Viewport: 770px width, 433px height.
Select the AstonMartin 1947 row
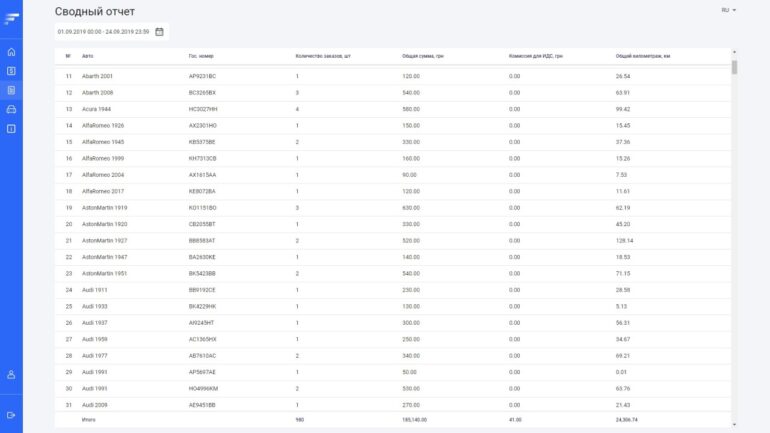(393, 257)
